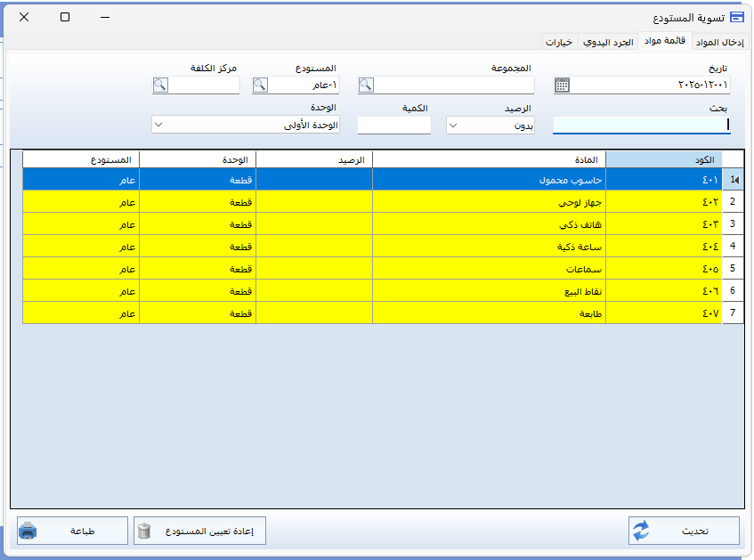Screen dimensions: 754x560
Task: Switch to the خيارات tab
Action: click(x=559, y=42)
